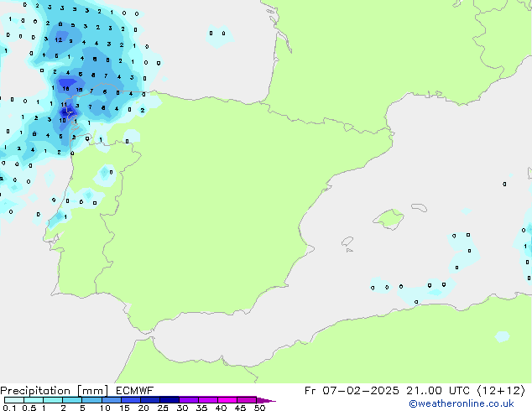Click the '16' precipitation value on map
Image resolution: width=532 pixels, height=411 pixels.
click(x=65, y=89)
